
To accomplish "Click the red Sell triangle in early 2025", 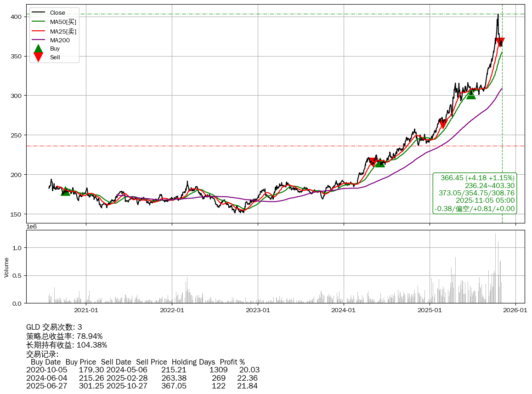I will (443, 124).
